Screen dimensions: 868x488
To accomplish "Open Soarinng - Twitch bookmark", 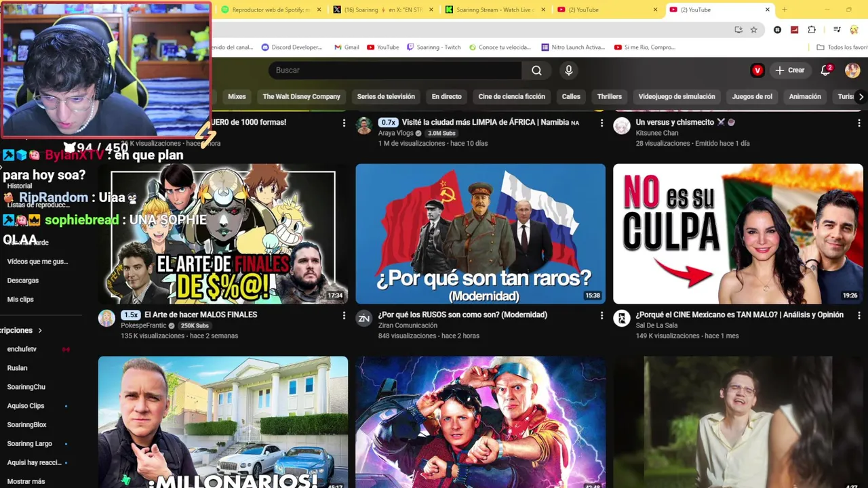I will tap(433, 47).
